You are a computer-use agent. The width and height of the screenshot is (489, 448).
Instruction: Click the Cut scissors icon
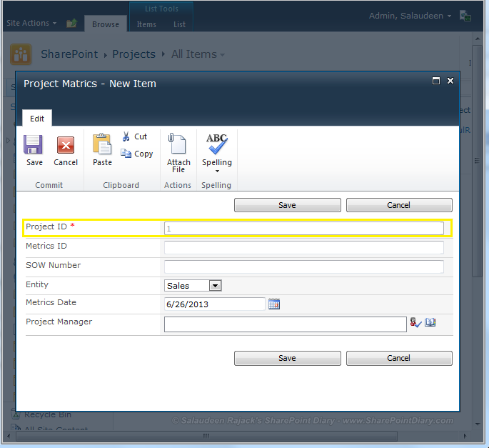[126, 136]
